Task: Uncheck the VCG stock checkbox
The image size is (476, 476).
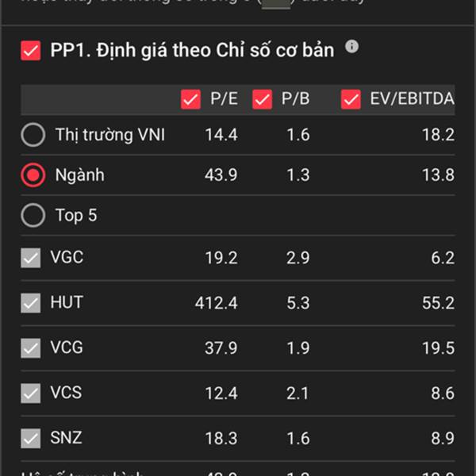Action: [31, 348]
